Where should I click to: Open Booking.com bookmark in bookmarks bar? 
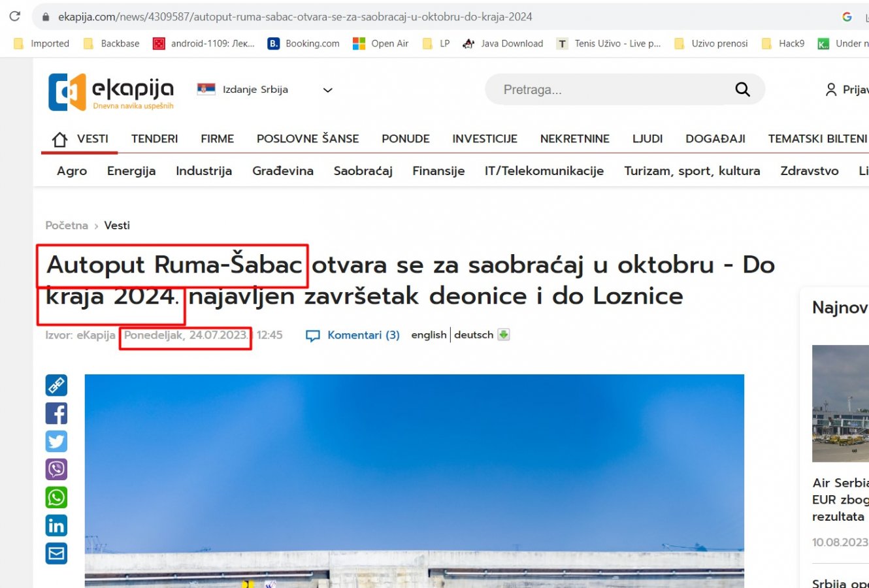[x=304, y=44]
